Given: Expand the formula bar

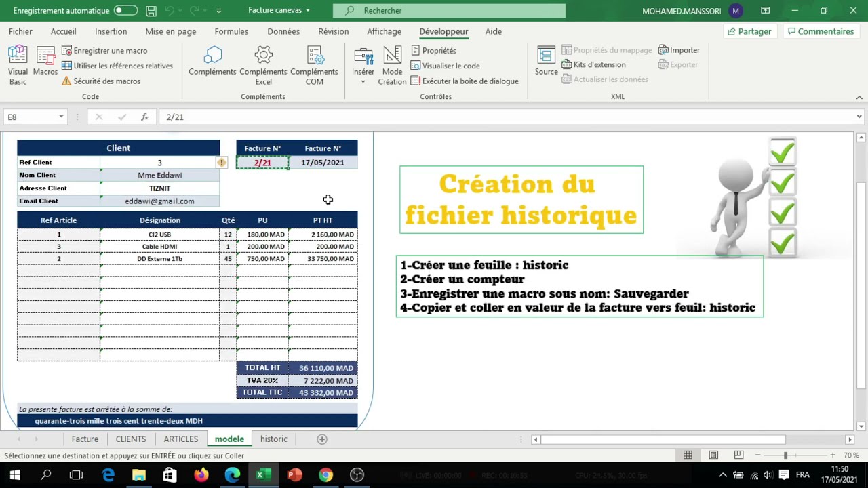Looking at the screenshot, I should [859, 117].
